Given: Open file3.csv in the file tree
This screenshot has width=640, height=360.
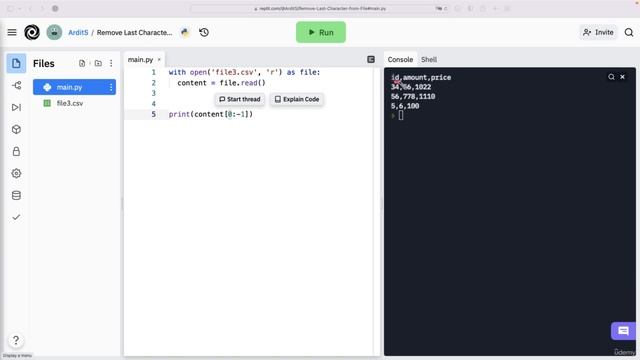Looking at the screenshot, I should [74, 103].
